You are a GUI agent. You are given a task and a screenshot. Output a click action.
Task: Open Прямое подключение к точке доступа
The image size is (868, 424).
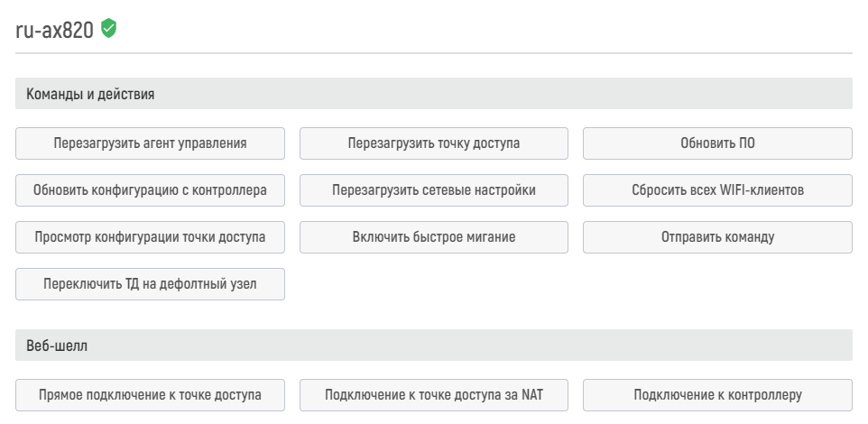(150, 395)
